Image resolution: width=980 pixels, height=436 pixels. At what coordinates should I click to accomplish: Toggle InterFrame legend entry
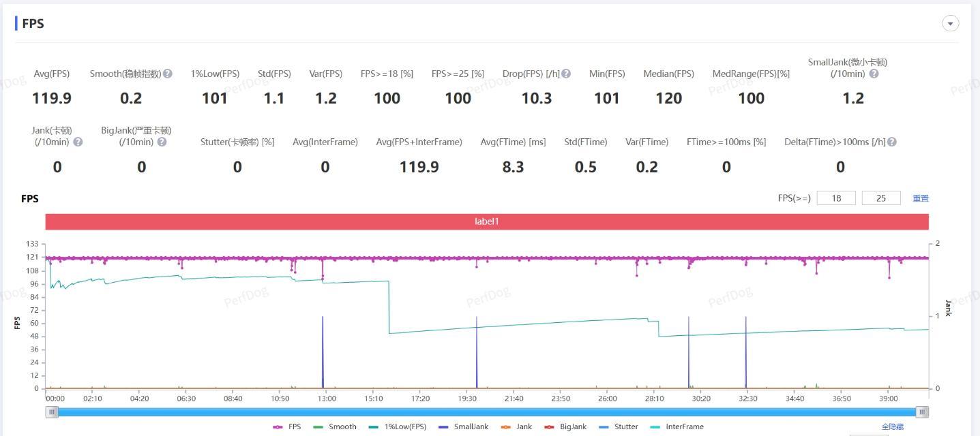(x=677, y=426)
